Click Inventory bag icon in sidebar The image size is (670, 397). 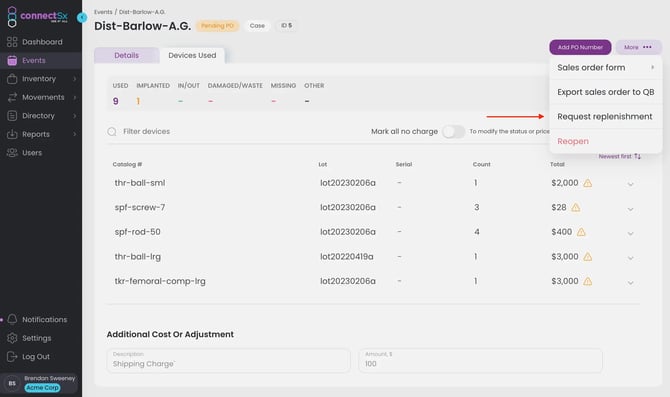click(x=12, y=79)
